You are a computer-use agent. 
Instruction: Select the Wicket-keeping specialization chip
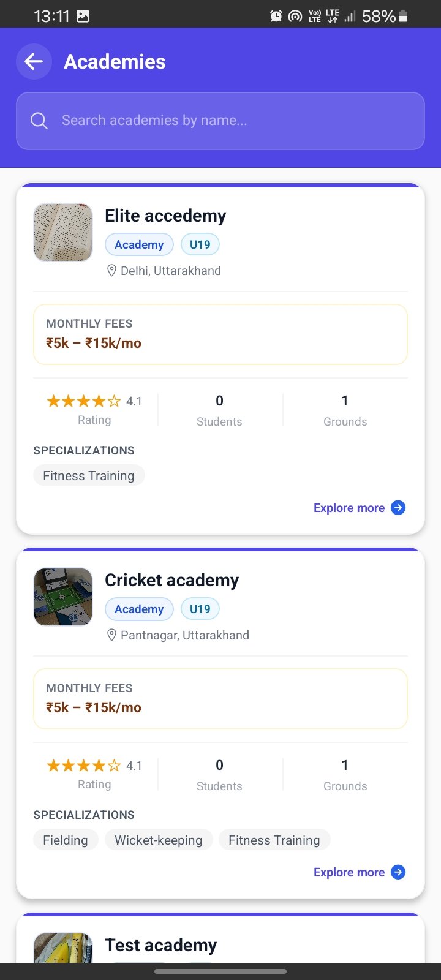[x=159, y=840]
